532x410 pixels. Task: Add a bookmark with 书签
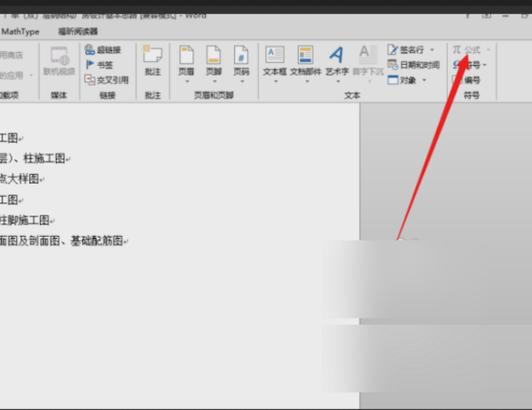(99, 65)
